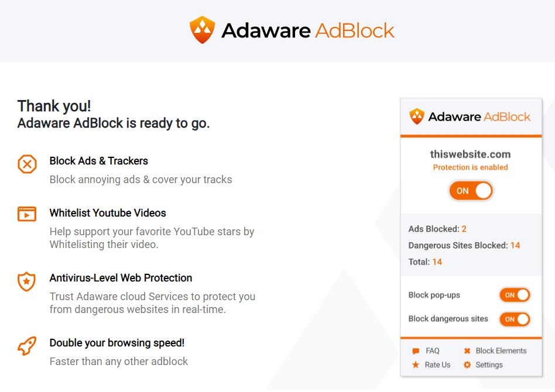This screenshot has width=555, height=392.
Task: Click the Whitelist Youtube Videos player icon
Action: [27, 214]
